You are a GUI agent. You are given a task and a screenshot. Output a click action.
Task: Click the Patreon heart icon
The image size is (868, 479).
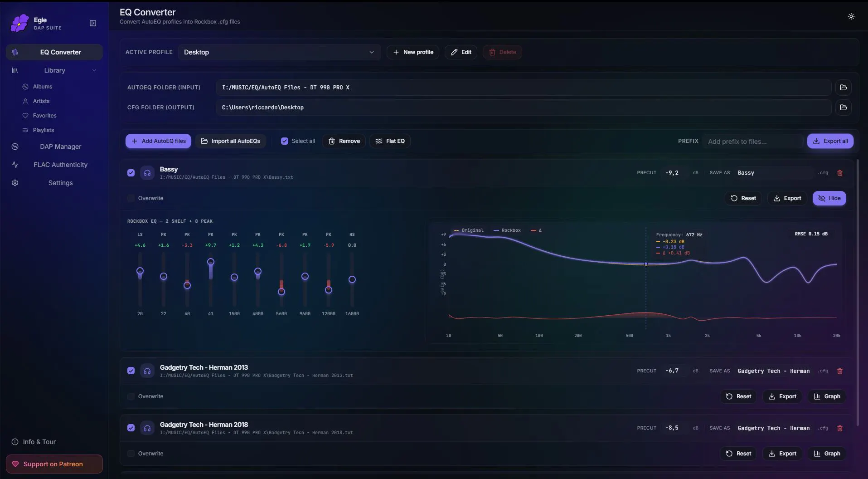coord(15,464)
